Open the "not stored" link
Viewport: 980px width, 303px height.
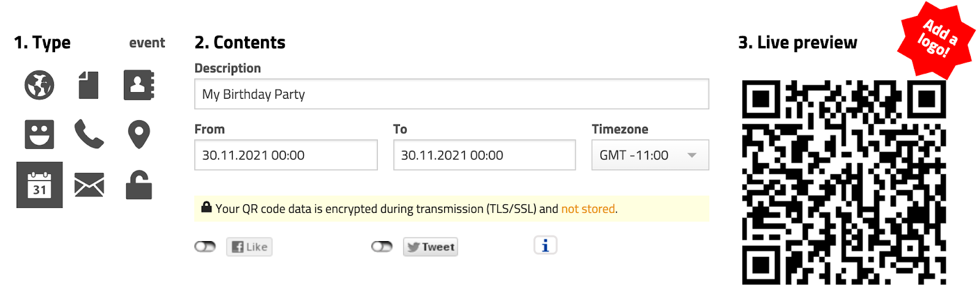[x=588, y=209]
